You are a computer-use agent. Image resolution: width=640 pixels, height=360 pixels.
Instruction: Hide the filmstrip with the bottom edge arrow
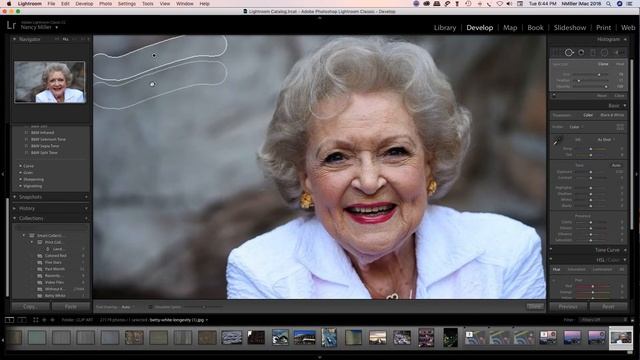(x=320, y=358)
